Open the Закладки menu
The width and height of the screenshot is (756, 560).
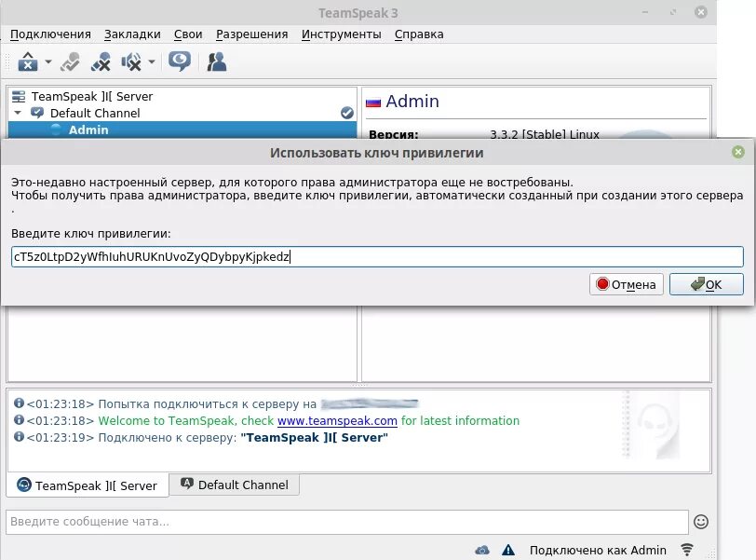tap(132, 34)
